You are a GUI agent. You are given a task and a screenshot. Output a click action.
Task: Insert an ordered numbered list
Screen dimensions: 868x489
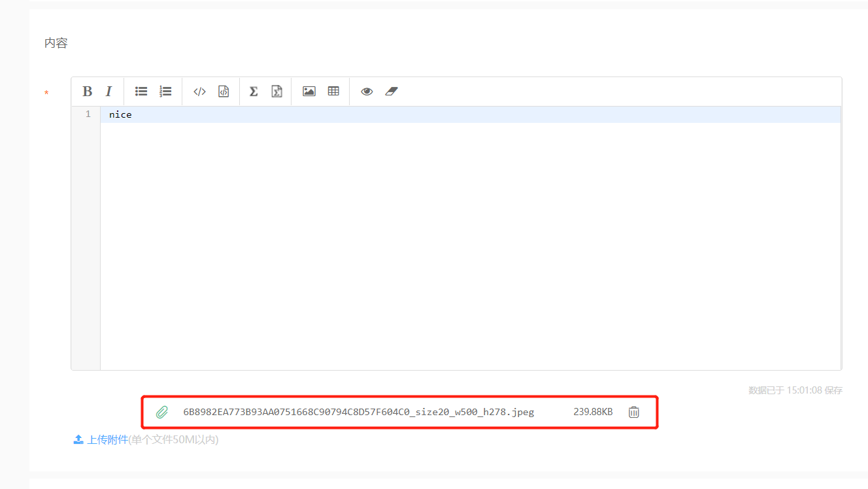tap(165, 92)
